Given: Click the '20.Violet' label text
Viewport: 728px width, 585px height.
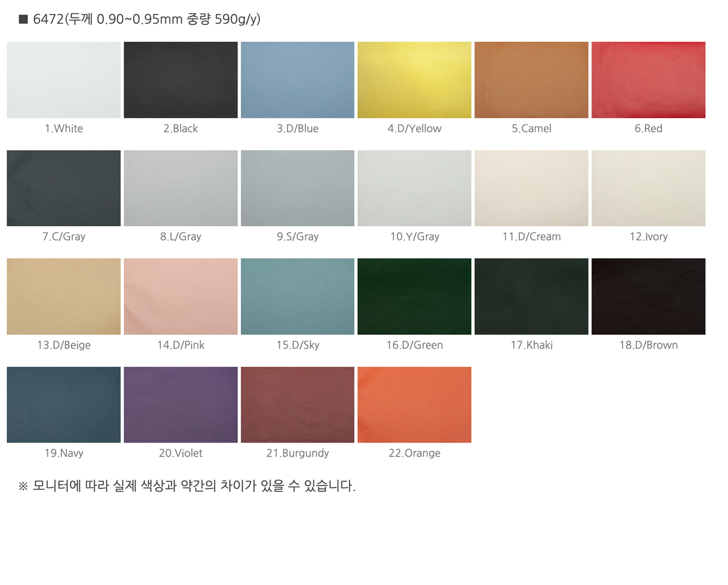Looking at the screenshot, I should click(x=181, y=453).
